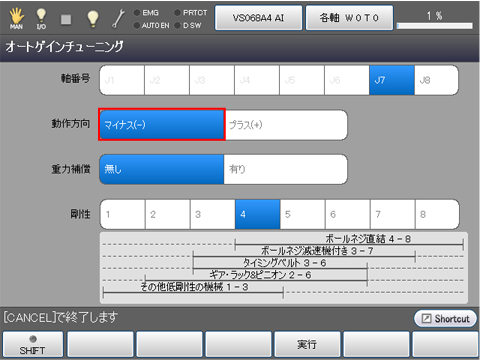Image resolution: width=480 pixels, height=360 pixels.
Task: Open the wrench settings icon
Action: tap(118, 18)
